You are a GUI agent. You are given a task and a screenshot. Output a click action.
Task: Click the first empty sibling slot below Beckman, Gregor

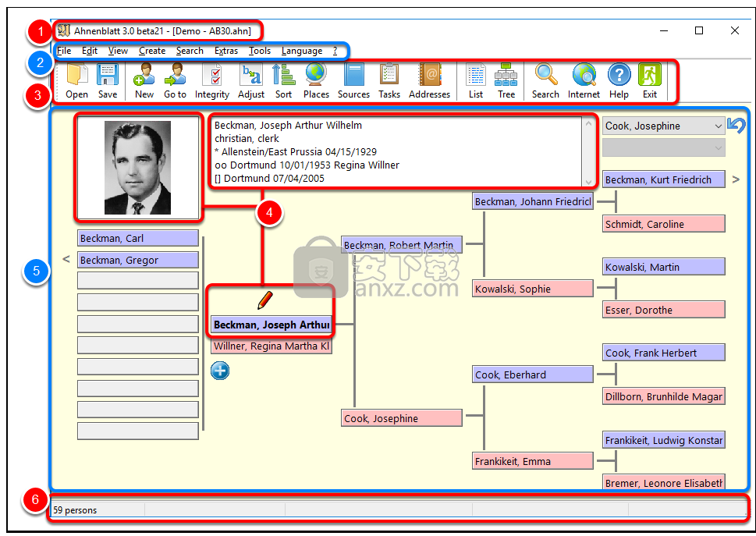point(138,281)
